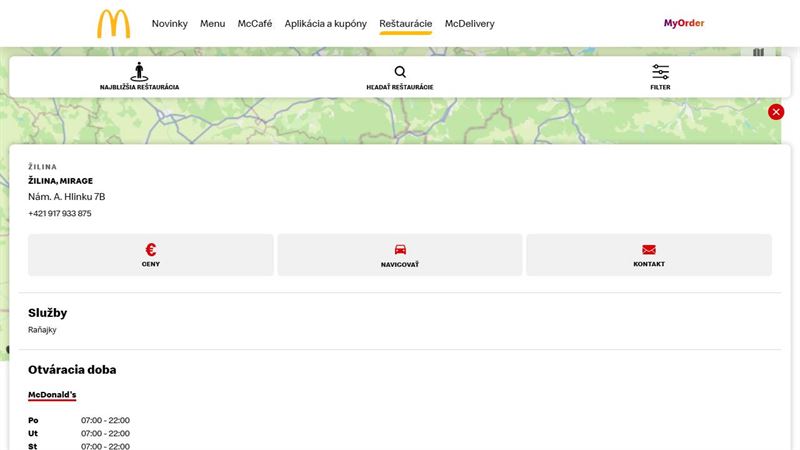Click the euro Ceny button
The width and height of the screenshot is (800, 450).
pos(151,255)
